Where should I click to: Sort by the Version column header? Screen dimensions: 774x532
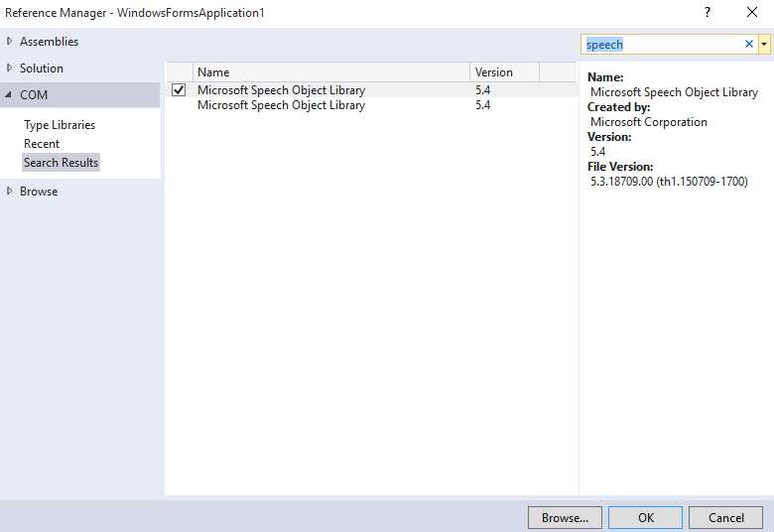pos(504,72)
